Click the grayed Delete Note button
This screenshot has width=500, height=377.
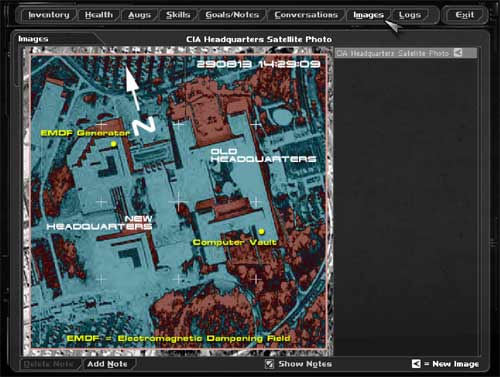[49, 364]
